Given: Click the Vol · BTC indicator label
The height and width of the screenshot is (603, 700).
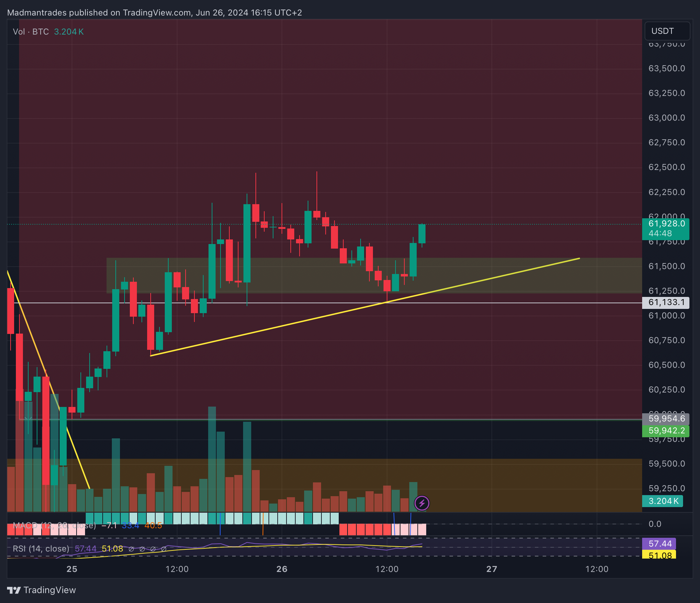Looking at the screenshot, I should pos(31,32).
